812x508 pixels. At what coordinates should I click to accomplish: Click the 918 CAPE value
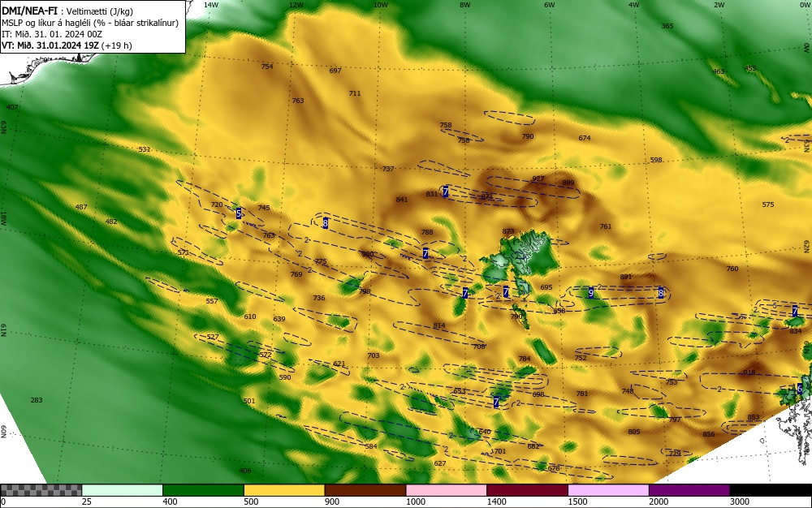749,372
